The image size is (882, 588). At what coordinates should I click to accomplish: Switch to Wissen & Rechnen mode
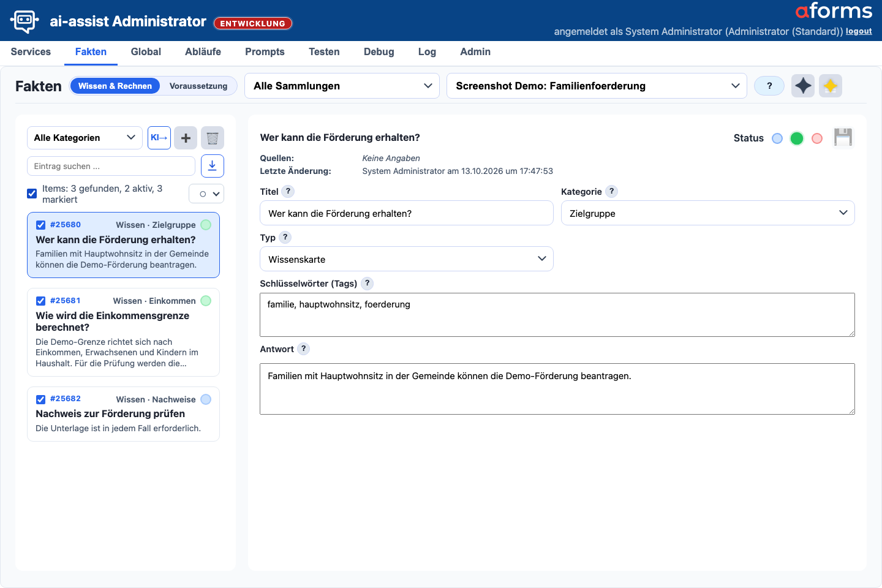pyautogui.click(x=115, y=86)
